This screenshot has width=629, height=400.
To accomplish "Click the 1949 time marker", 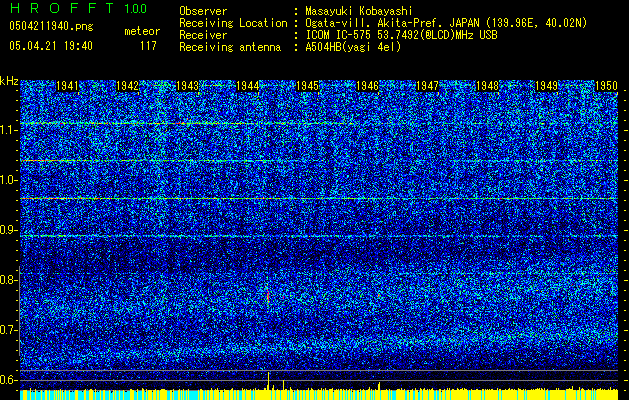I will click(x=547, y=86).
